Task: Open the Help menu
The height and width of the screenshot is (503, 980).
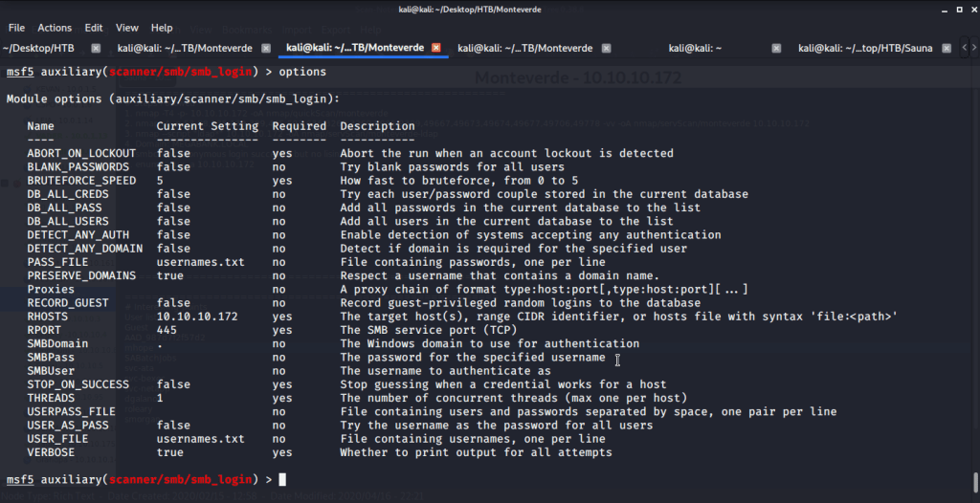Action: [x=162, y=28]
